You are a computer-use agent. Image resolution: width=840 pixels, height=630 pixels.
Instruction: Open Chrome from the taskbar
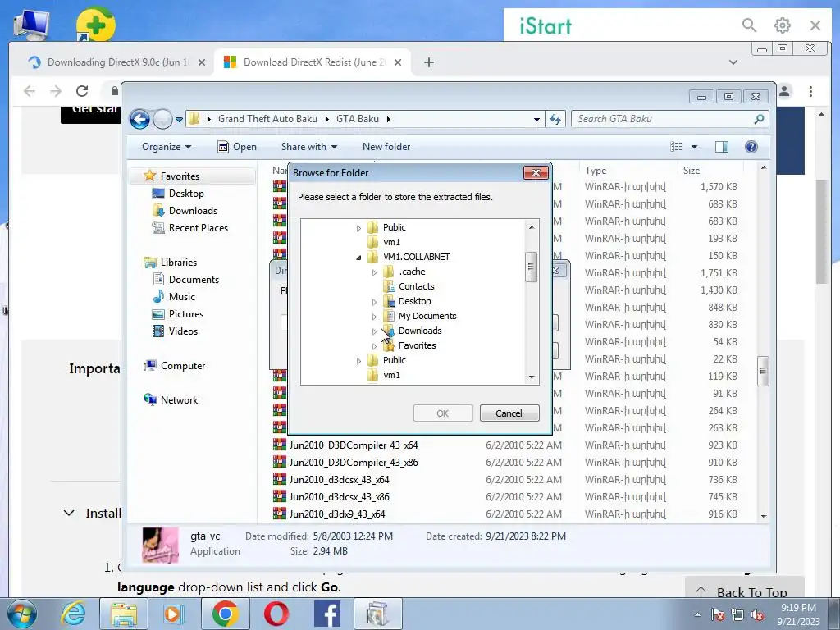tap(225, 614)
